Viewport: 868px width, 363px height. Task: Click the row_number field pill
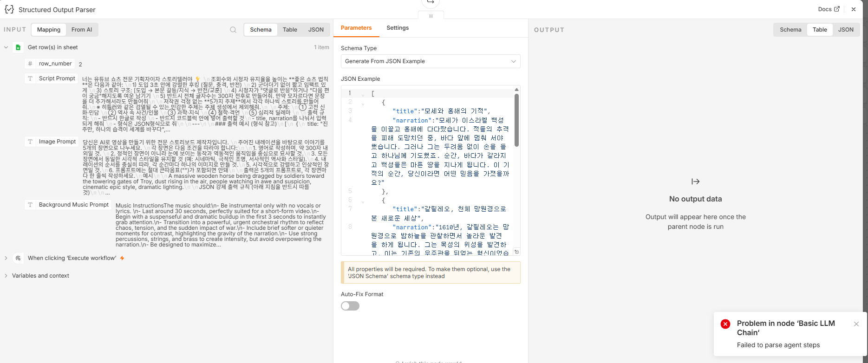[x=50, y=64]
